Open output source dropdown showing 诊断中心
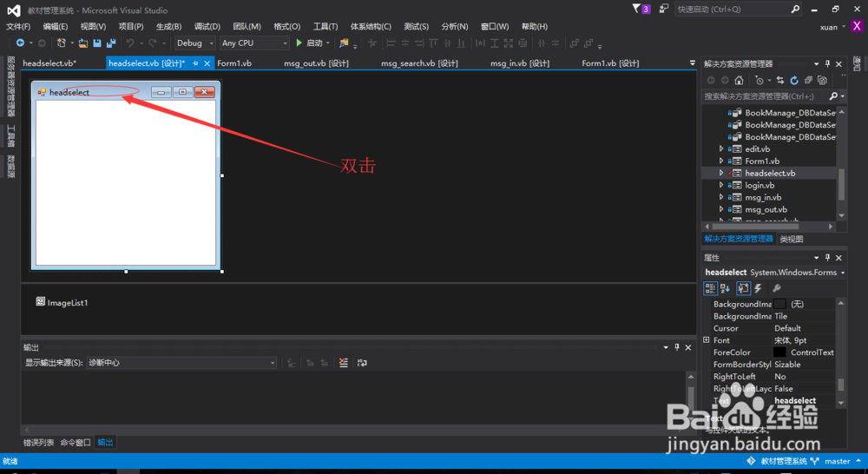Viewport: 868px width, 474px height. click(x=181, y=363)
